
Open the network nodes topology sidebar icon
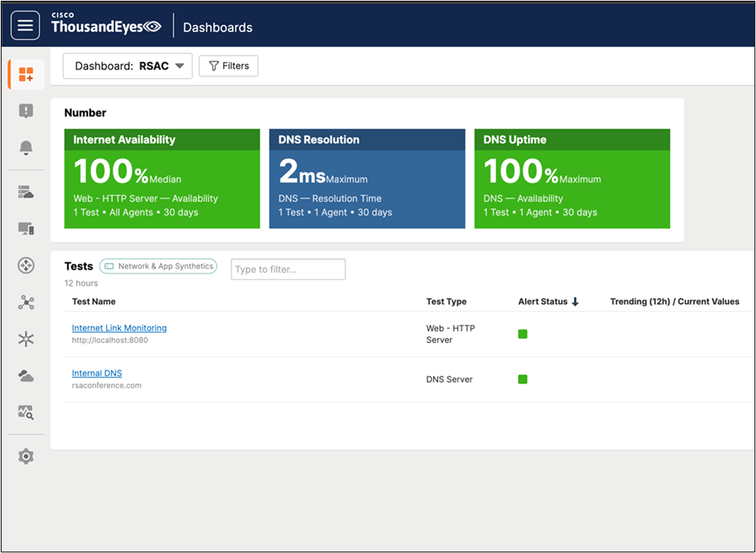coord(26,303)
